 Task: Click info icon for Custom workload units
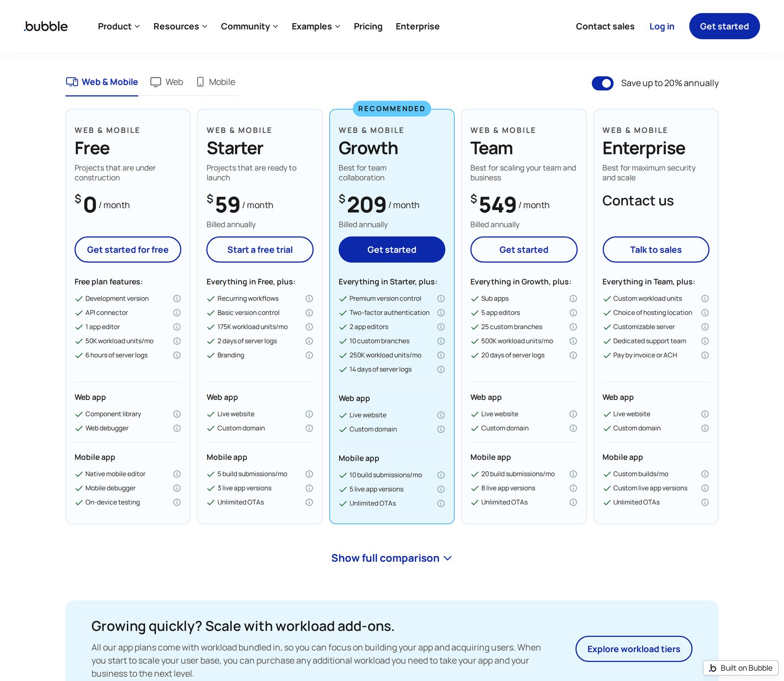coord(705,299)
